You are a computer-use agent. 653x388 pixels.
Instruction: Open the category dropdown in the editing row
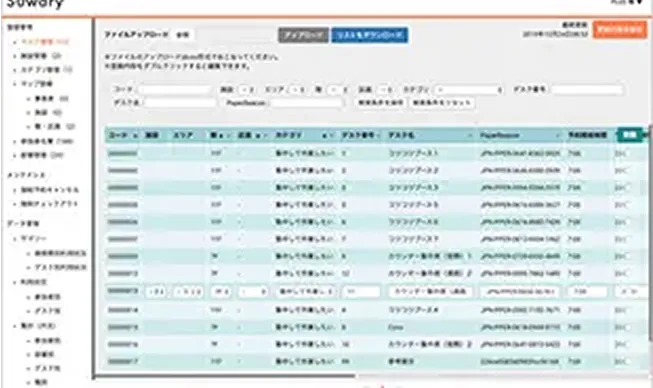point(306,292)
